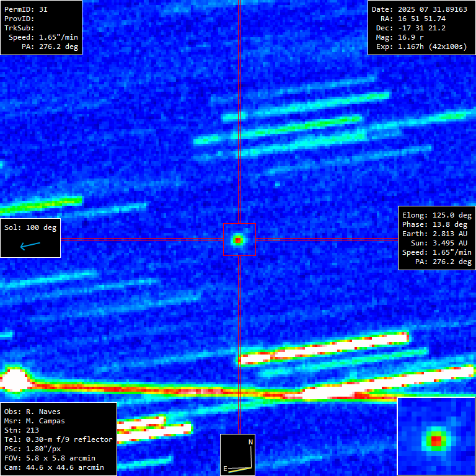Select the 'Stn: 213' text
This screenshot has height=476, width=476.
pyautogui.click(x=22, y=430)
